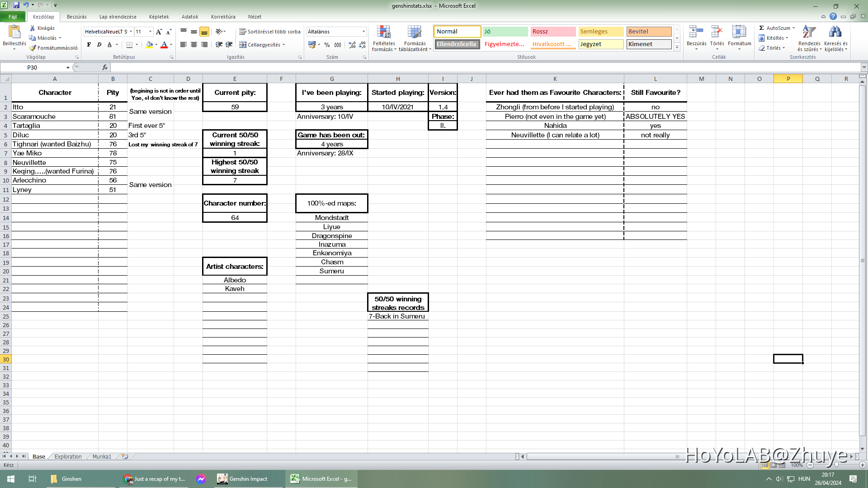Image resolution: width=868 pixels, height=488 pixels.
Task: Open the Exploration sheet tab
Action: (68, 457)
